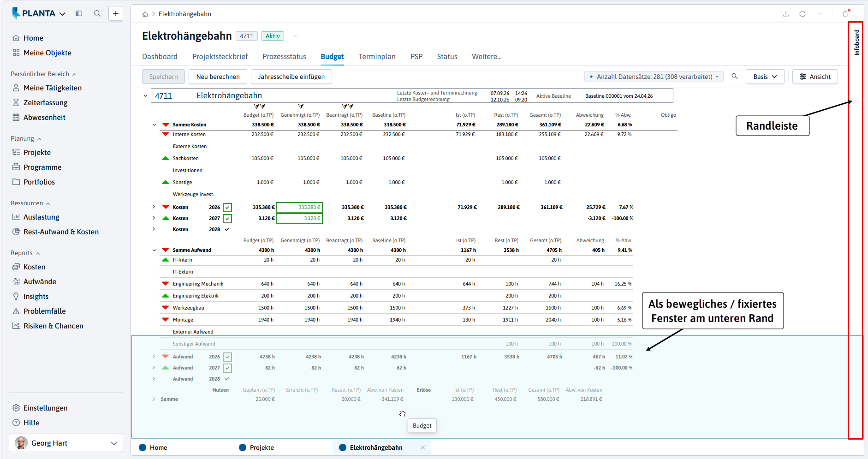Click the filter icon above the Beantragt (o.TP) column

[348, 107]
